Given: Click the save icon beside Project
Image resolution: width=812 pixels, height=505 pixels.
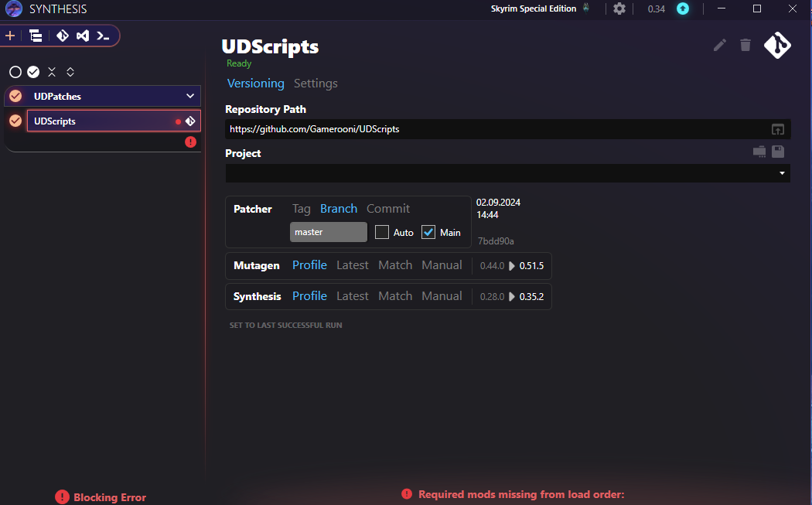Looking at the screenshot, I should 778,152.
